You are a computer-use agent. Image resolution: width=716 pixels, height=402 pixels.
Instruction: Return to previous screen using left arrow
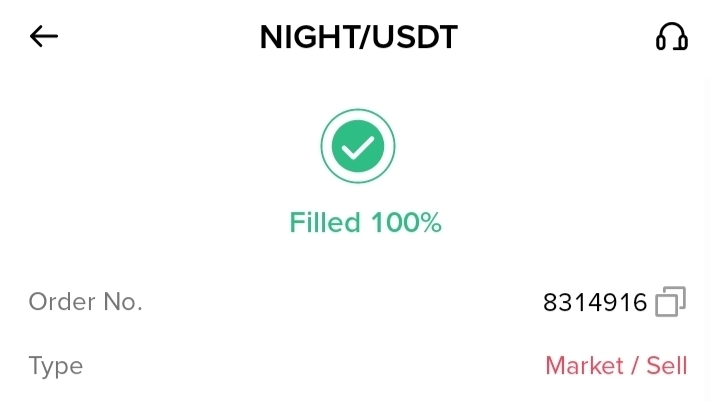tap(44, 37)
